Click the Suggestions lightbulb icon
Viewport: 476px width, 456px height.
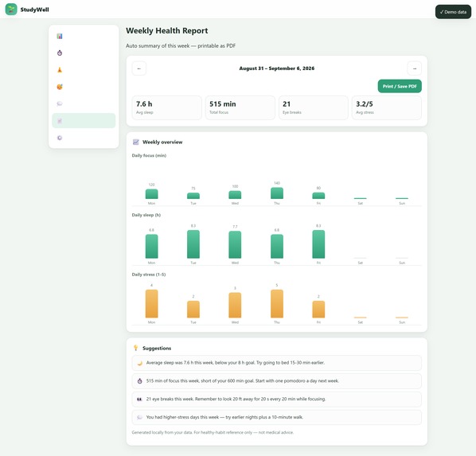pyautogui.click(x=135, y=348)
